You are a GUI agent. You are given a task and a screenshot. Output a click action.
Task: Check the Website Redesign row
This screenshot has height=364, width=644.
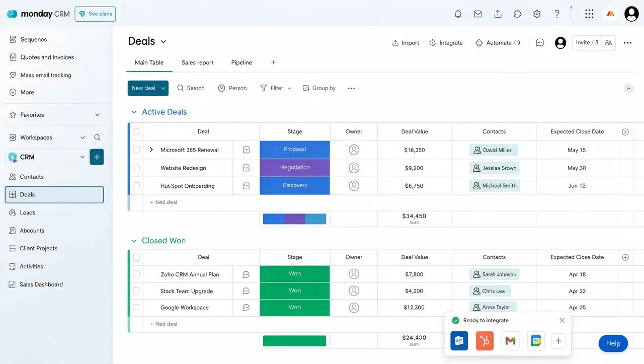(136, 168)
